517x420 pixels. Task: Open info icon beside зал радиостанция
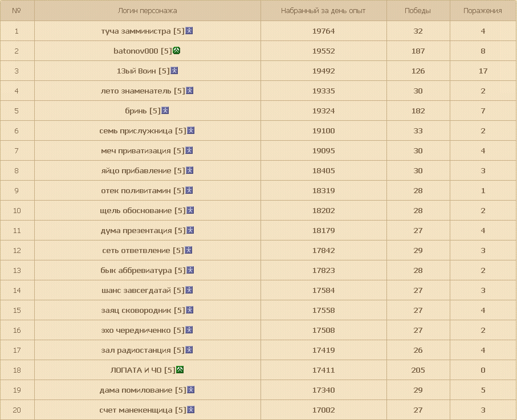coord(189,350)
